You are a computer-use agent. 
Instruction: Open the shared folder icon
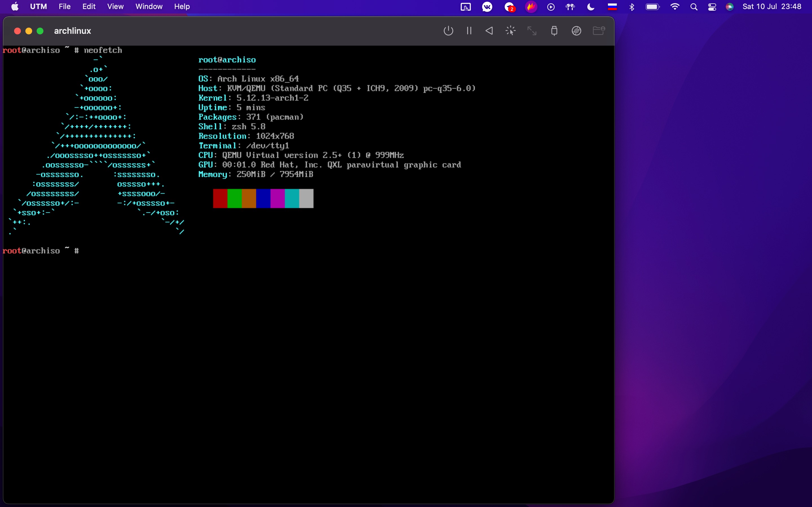click(x=599, y=31)
